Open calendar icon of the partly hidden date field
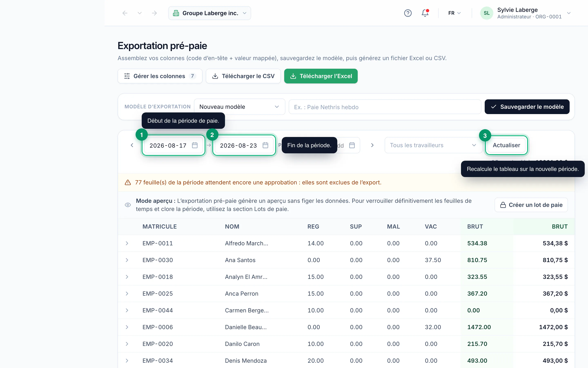 (352, 145)
